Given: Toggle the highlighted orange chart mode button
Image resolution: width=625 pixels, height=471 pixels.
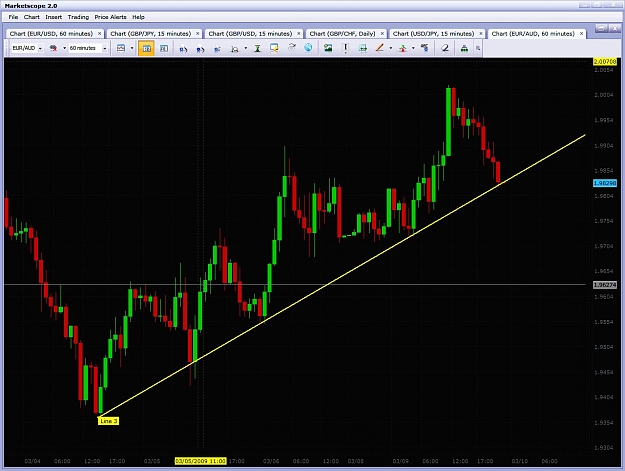Looking at the screenshot, I should 146,49.
